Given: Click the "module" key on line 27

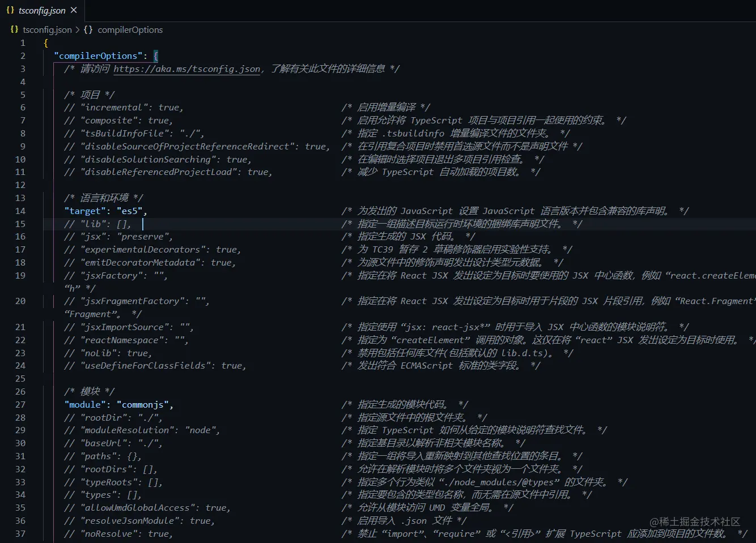Looking at the screenshot, I should click(x=85, y=404).
